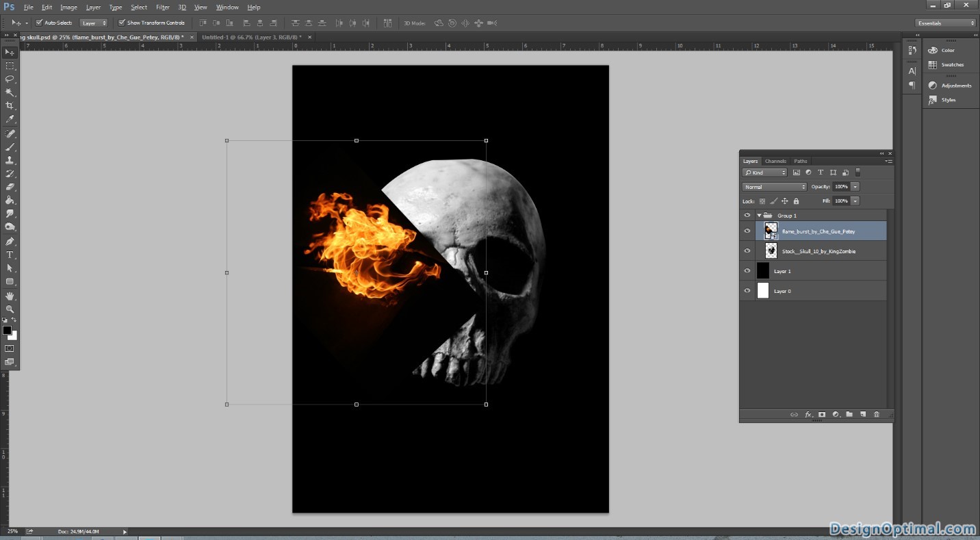
Task: Delete layer with trash icon
Action: click(x=877, y=414)
